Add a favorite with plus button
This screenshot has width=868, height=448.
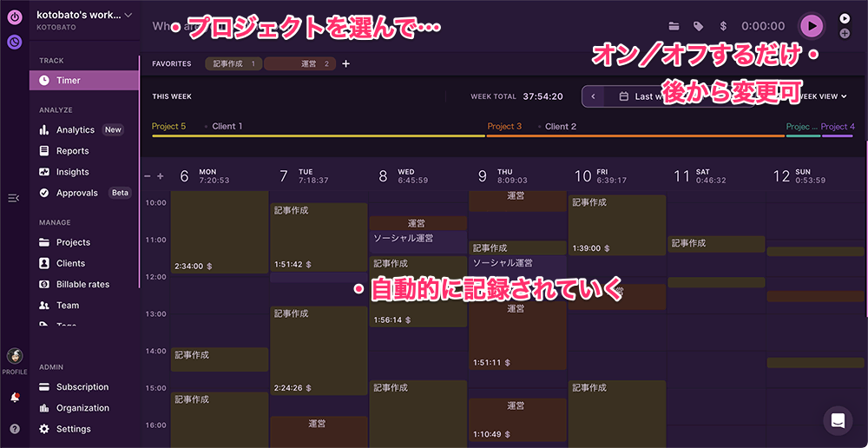click(x=346, y=63)
